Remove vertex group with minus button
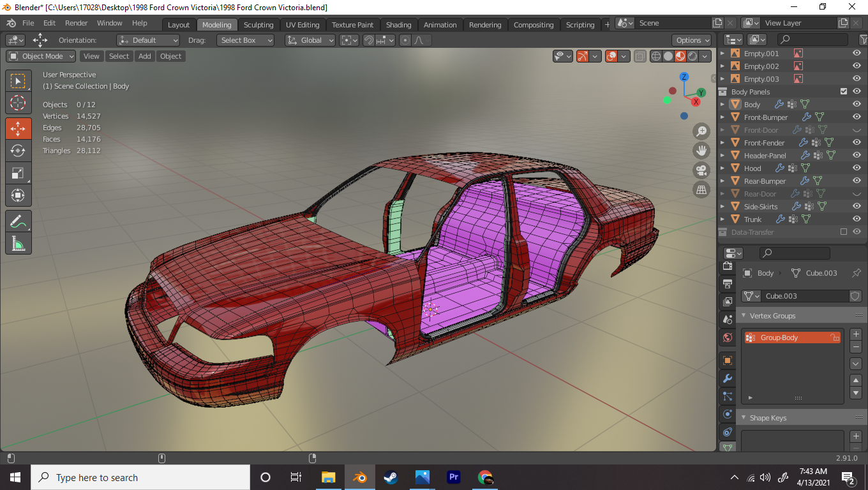The width and height of the screenshot is (868, 490). pos(857,347)
